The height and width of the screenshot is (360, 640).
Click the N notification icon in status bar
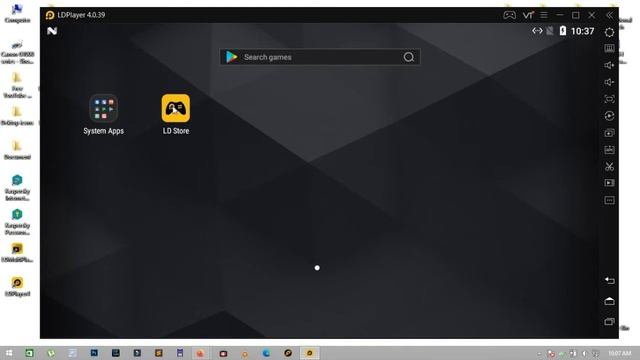52,31
